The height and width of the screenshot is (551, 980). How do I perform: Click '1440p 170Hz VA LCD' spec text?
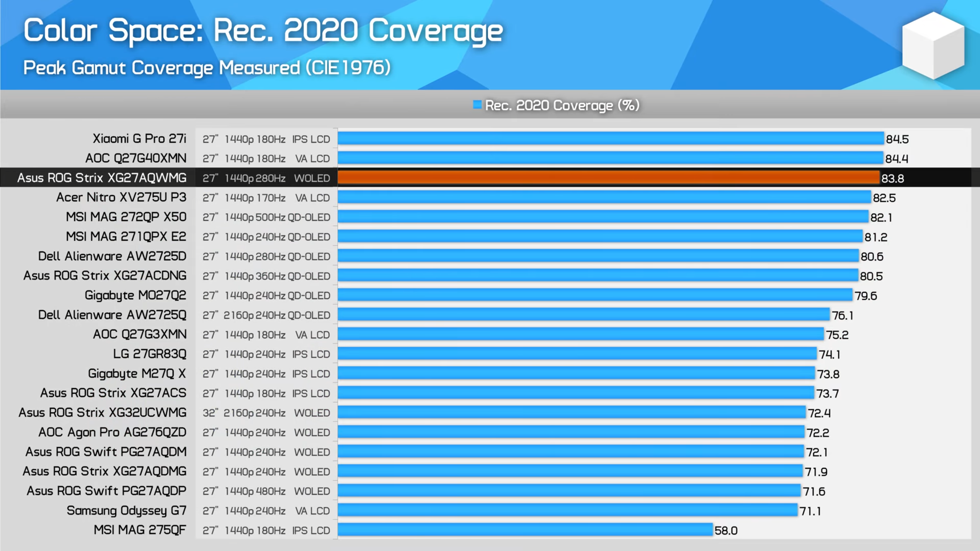click(x=278, y=198)
